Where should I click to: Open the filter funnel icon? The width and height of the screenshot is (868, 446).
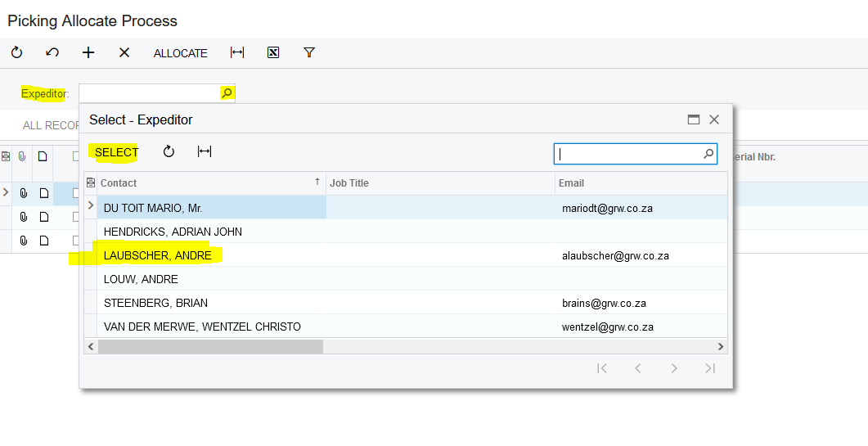309,52
